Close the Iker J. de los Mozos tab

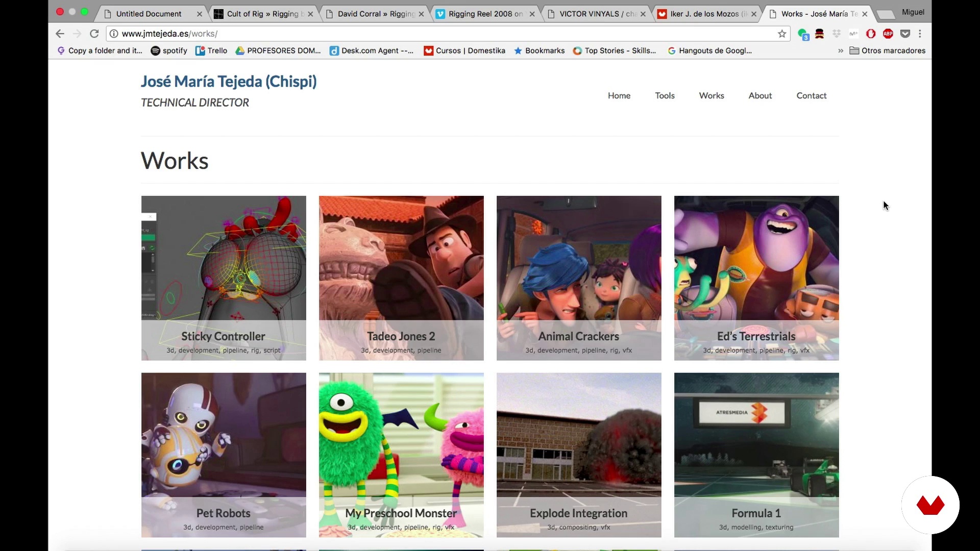point(754,14)
